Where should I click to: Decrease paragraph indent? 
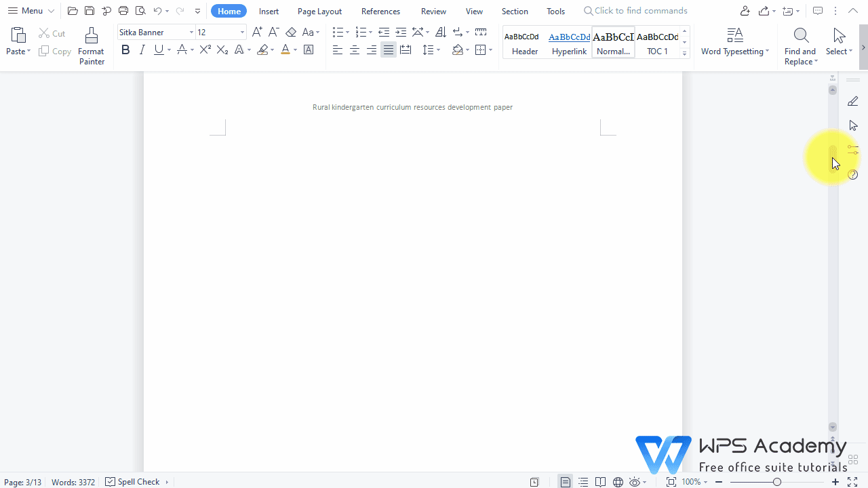(x=384, y=32)
